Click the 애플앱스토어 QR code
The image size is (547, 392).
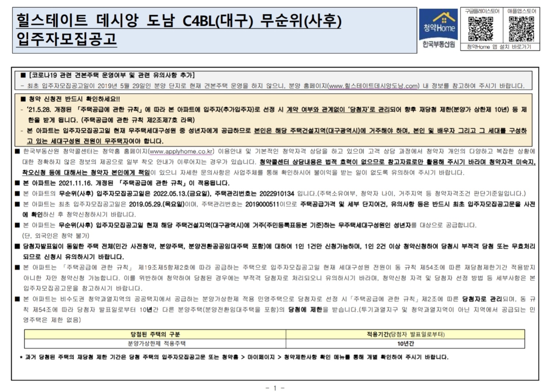click(x=521, y=29)
